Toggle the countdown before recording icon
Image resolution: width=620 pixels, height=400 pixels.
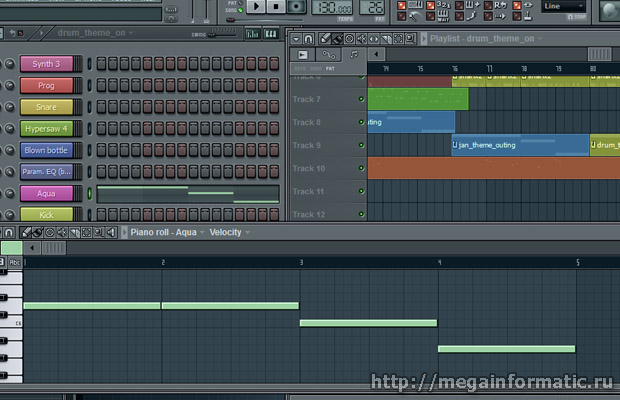(444, 4)
